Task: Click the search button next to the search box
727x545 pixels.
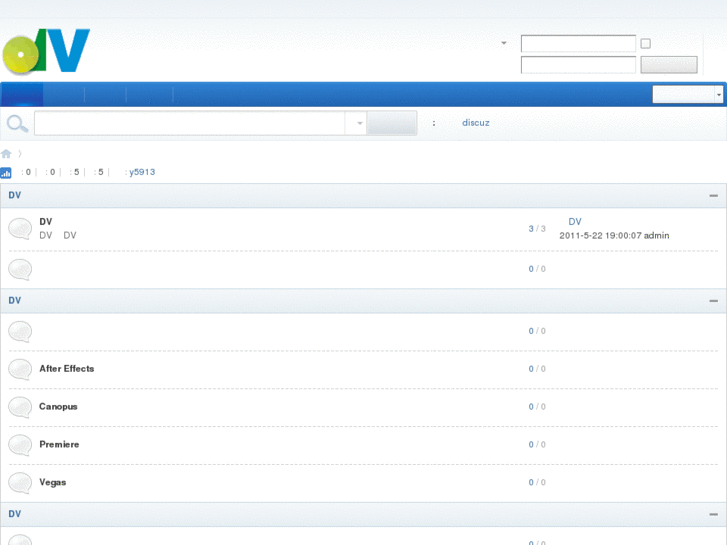Action: click(x=391, y=123)
